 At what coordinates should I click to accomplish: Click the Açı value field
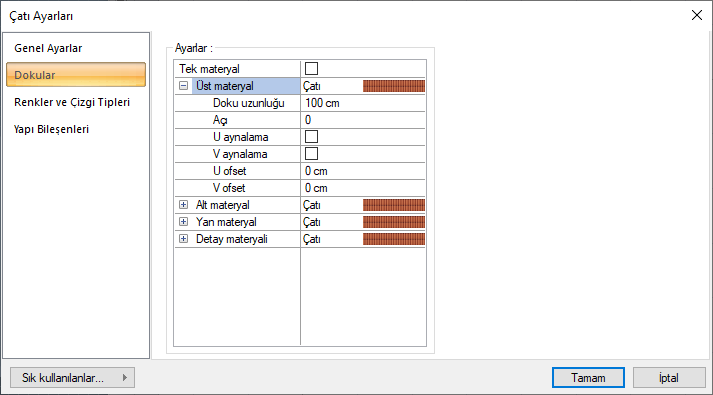point(363,120)
